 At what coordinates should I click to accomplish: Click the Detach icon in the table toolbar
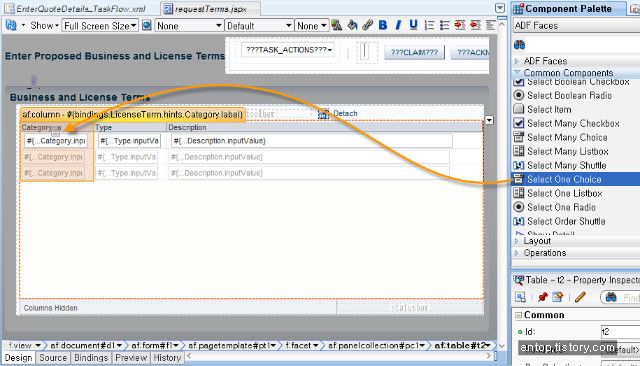coord(323,113)
